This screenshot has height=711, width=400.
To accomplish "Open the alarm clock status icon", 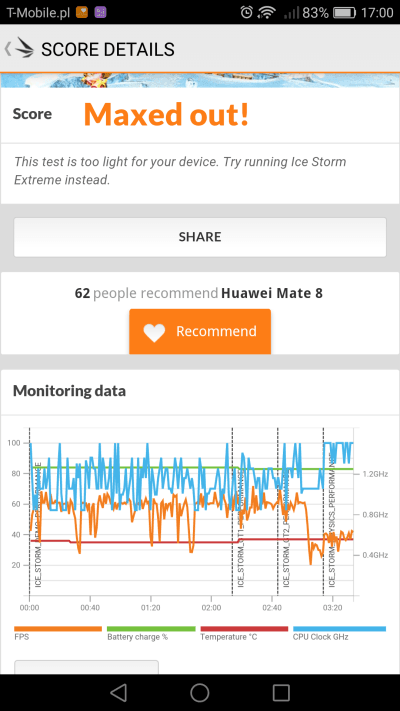I will point(247,12).
